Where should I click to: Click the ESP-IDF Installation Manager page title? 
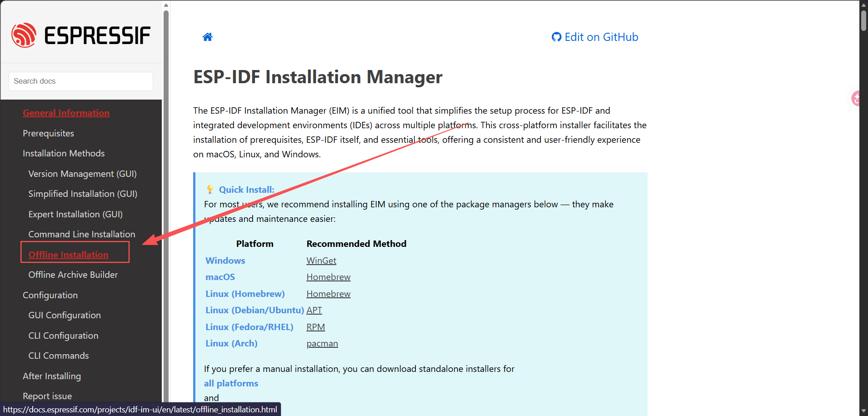click(x=318, y=77)
